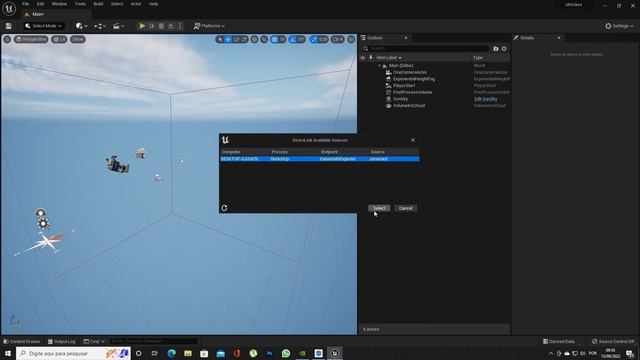640x360 pixels.
Task: Choose the viewport Select objects tool
Action: (x=220, y=39)
